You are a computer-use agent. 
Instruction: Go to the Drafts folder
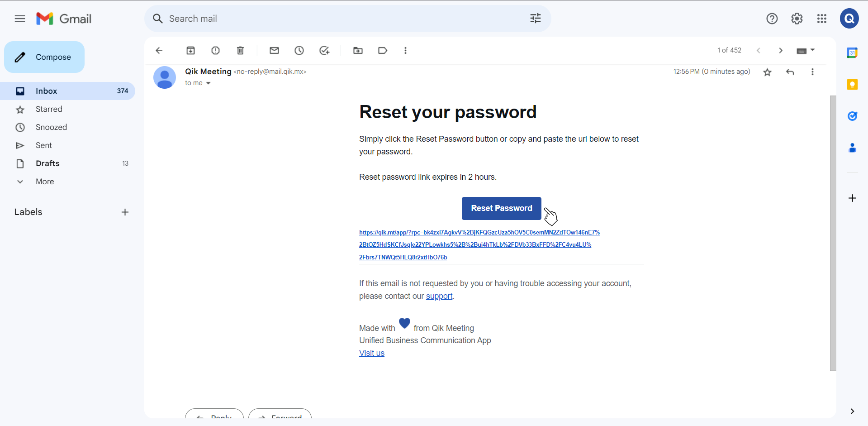tap(47, 163)
